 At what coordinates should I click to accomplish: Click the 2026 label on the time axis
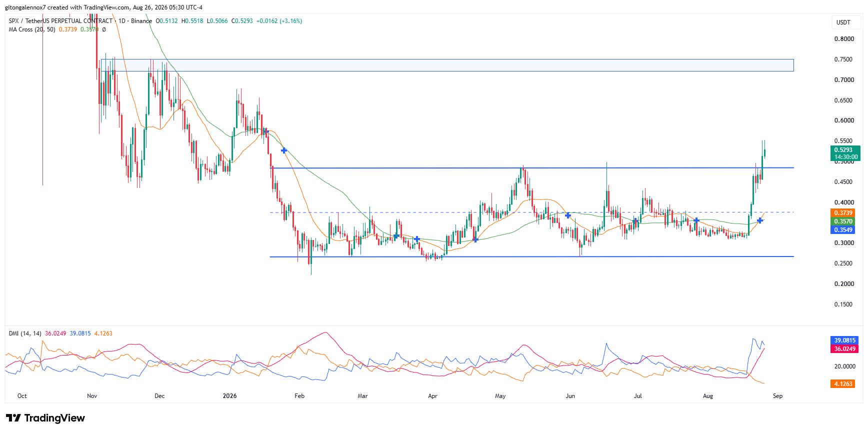pyautogui.click(x=230, y=396)
